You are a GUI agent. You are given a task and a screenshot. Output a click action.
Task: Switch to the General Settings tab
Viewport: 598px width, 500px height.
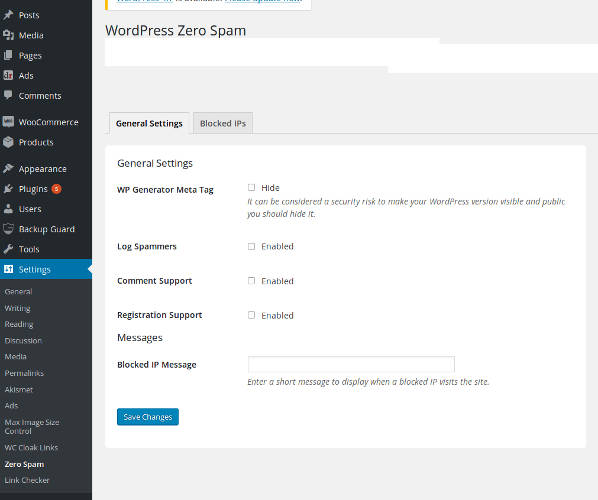149,123
